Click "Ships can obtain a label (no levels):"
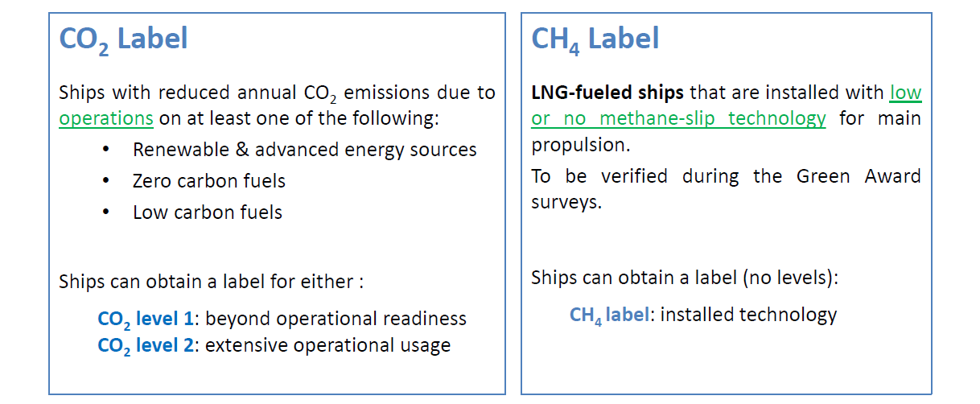The height and width of the screenshot is (404, 980). pos(685,278)
